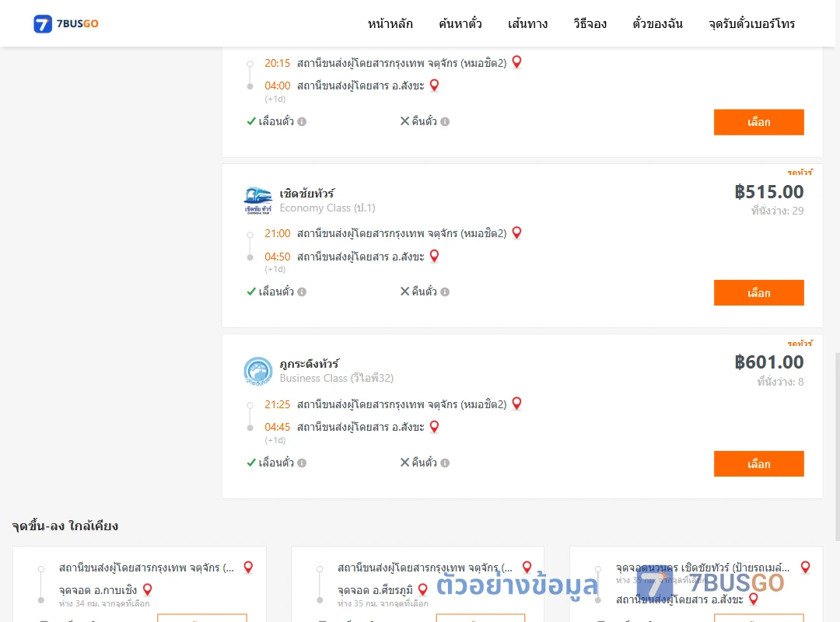
Task: Click map pin in the อ.กาบเชิง card's origin row
Action: click(x=249, y=567)
